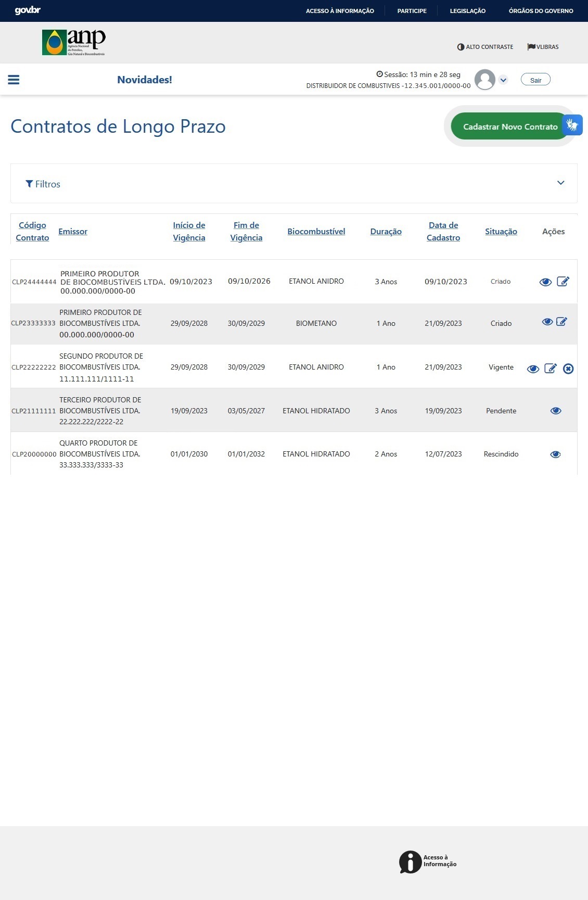Log out with the Sair button

click(x=535, y=80)
